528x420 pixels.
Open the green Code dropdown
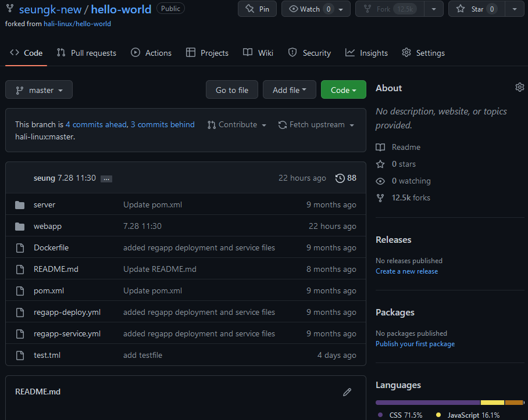(x=344, y=90)
